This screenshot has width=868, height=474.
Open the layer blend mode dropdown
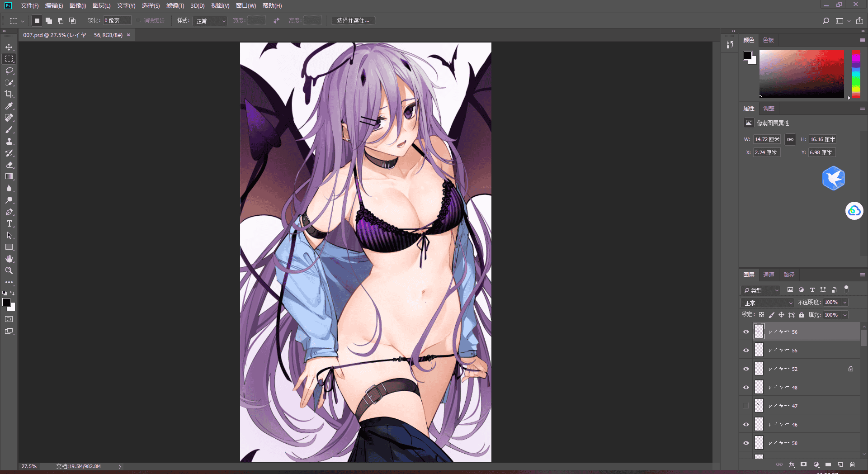pos(767,303)
